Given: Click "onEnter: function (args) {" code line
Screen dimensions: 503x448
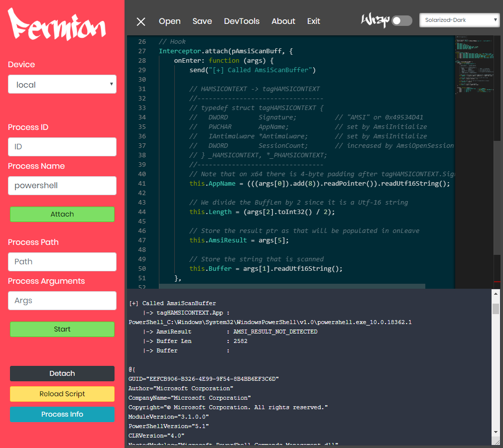Looking at the screenshot, I should tap(224, 61).
